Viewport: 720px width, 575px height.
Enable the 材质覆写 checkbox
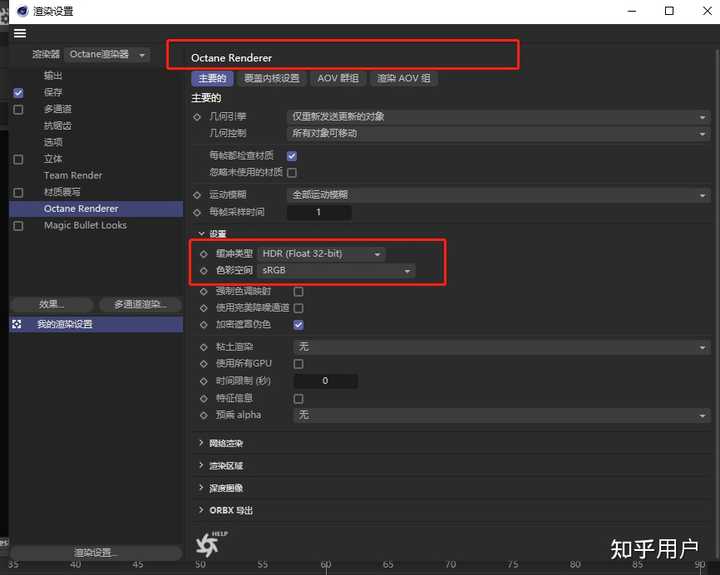pyautogui.click(x=18, y=192)
